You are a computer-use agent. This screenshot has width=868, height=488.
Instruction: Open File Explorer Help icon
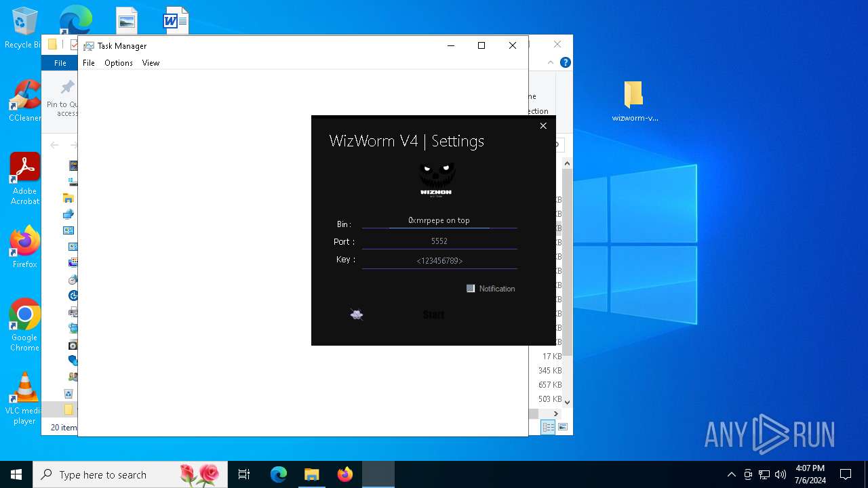click(566, 62)
